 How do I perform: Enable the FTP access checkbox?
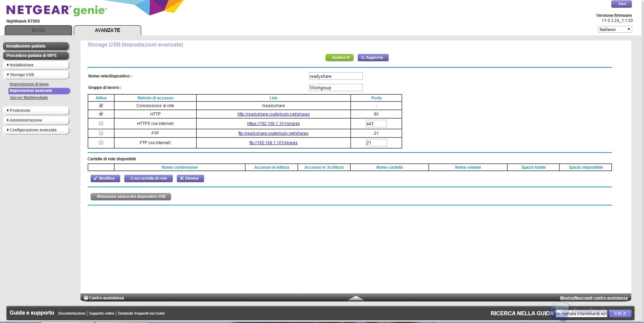tap(101, 133)
